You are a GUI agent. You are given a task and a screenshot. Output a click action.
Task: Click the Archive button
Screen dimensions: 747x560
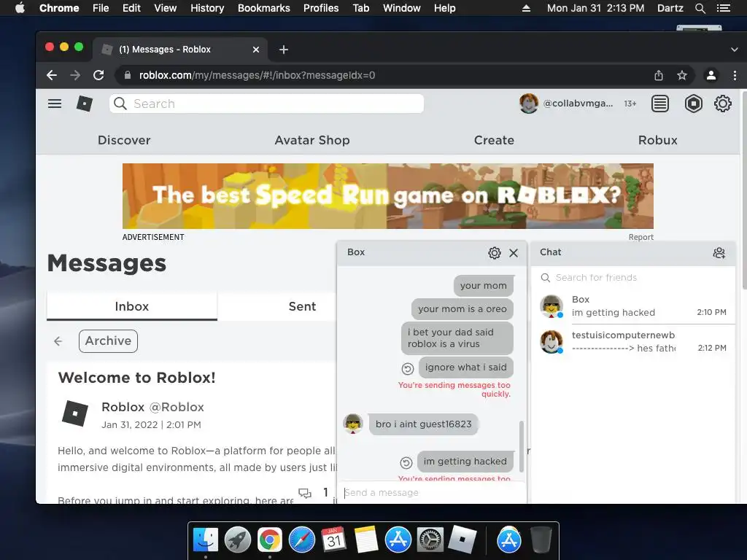[x=108, y=341]
